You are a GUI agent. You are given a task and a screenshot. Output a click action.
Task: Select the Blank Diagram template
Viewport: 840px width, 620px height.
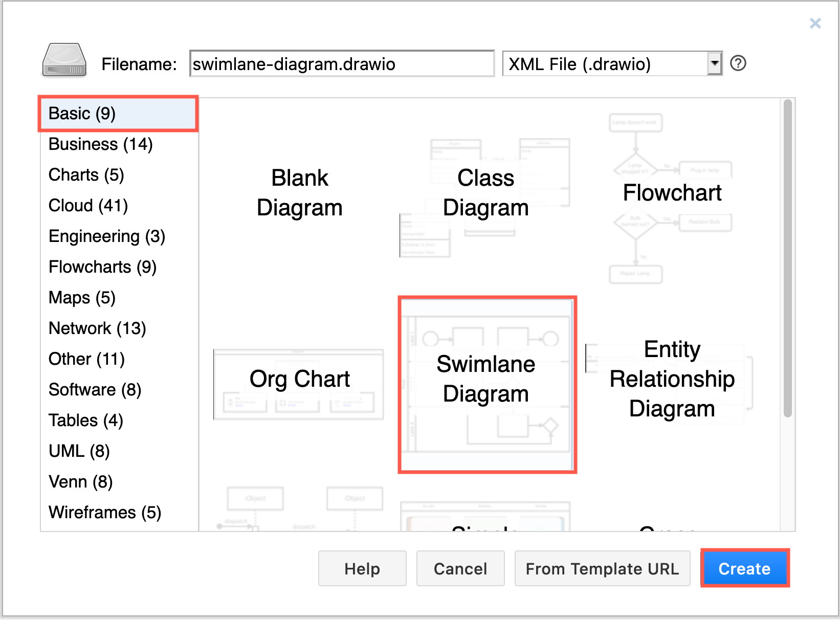tap(299, 192)
